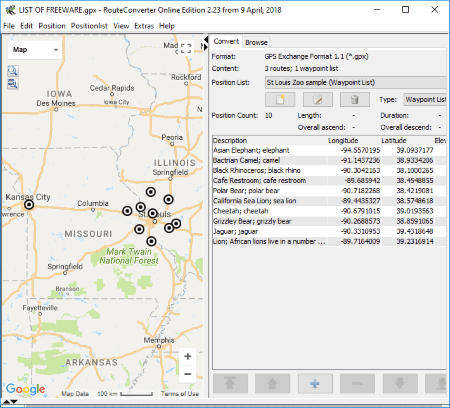
Task: Move selected position to top of list
Action: pyautogui.click(x=230, y=384)
